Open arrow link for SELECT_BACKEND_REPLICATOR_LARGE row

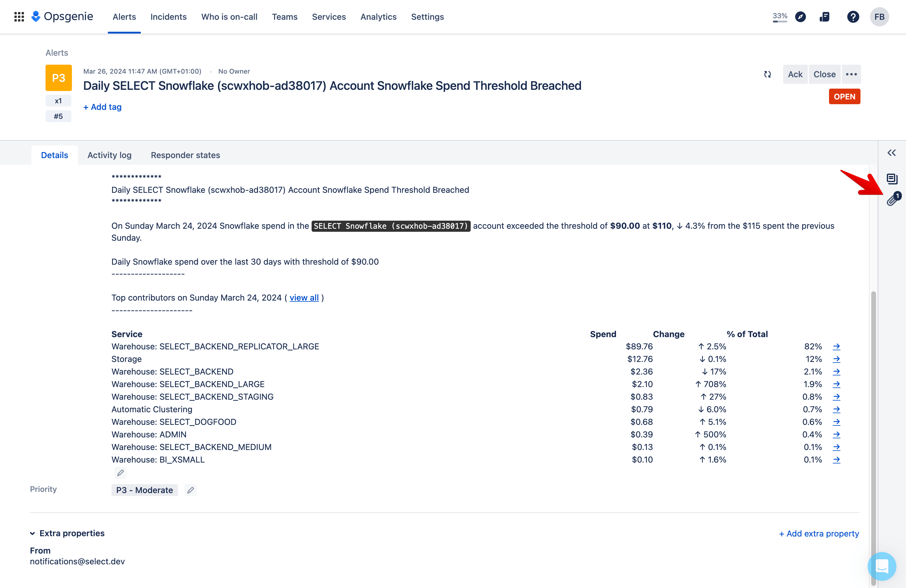(836, 346)
